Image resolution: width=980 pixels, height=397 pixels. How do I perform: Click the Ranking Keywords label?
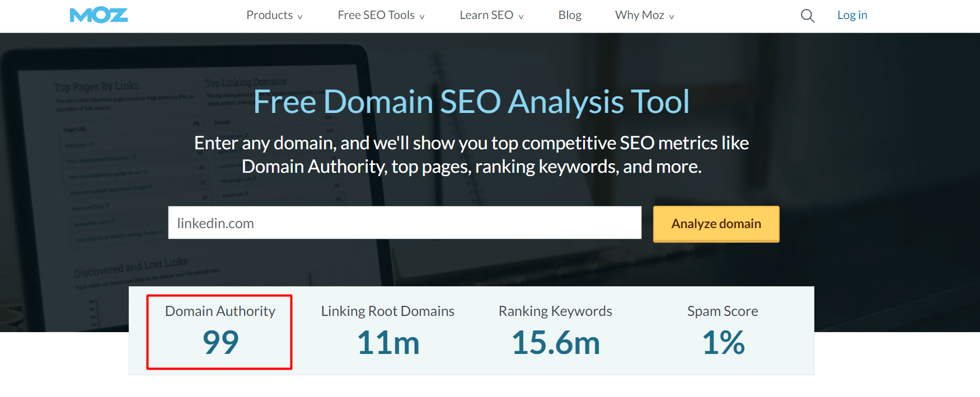(x=555, y=311)
